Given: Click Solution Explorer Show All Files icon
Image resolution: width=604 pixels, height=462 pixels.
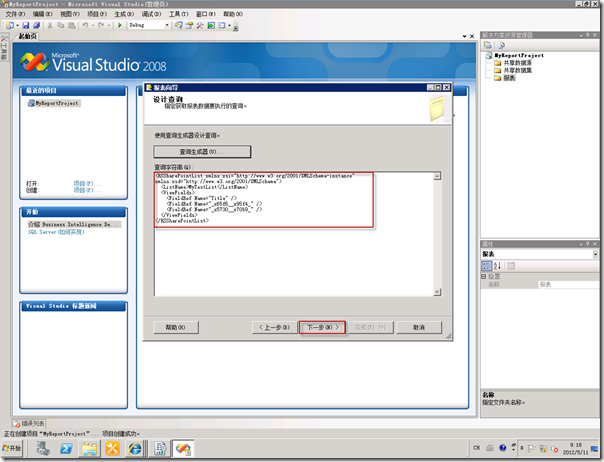Looking at the screenshot, I should click(501, 45).
